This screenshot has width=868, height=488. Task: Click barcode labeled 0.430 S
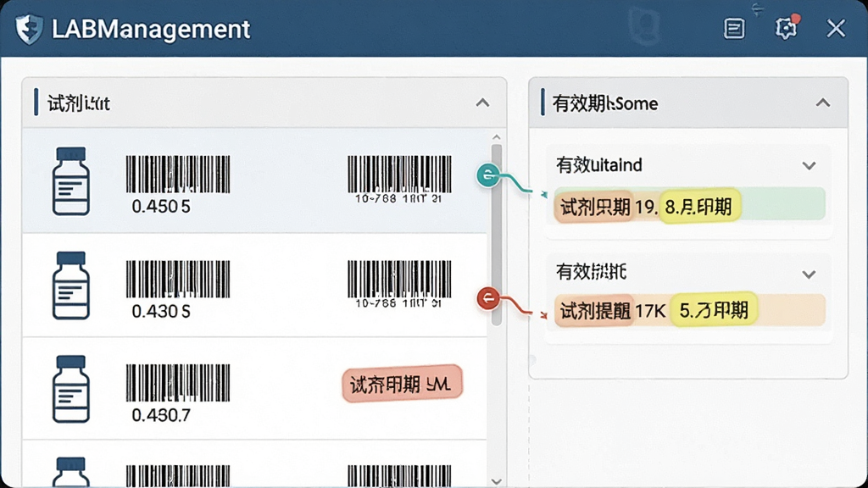[178, 279]
